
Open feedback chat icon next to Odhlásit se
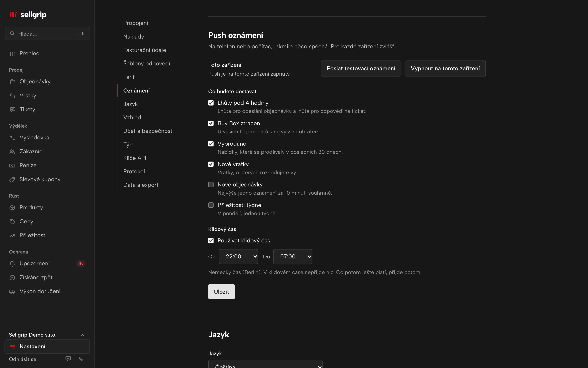(x=68, y=359)
